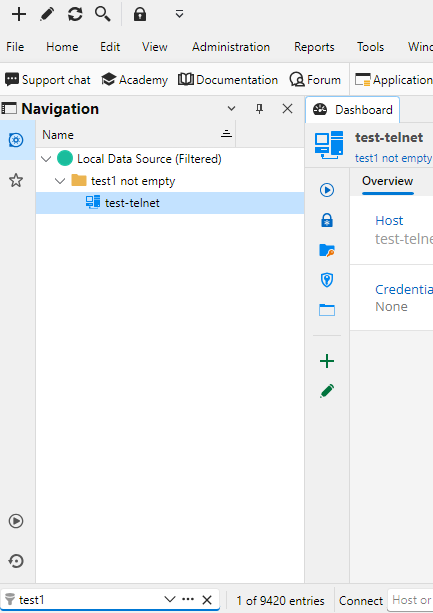Open the Administration menu
Viewport: 433px width, 613px height.
coord(231,47)
